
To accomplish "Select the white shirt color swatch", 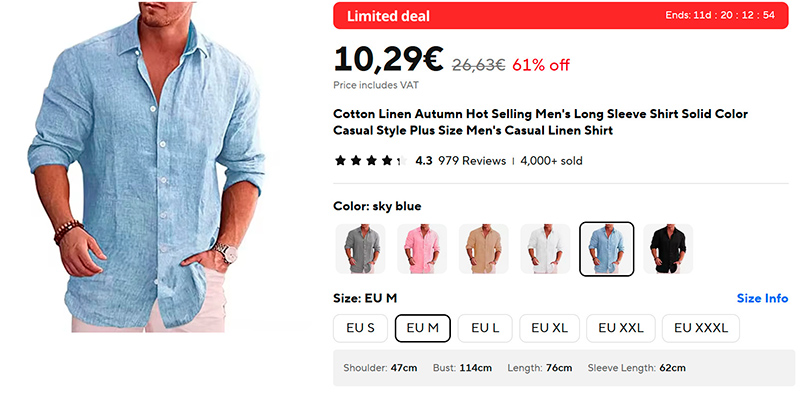I will 545,249.
